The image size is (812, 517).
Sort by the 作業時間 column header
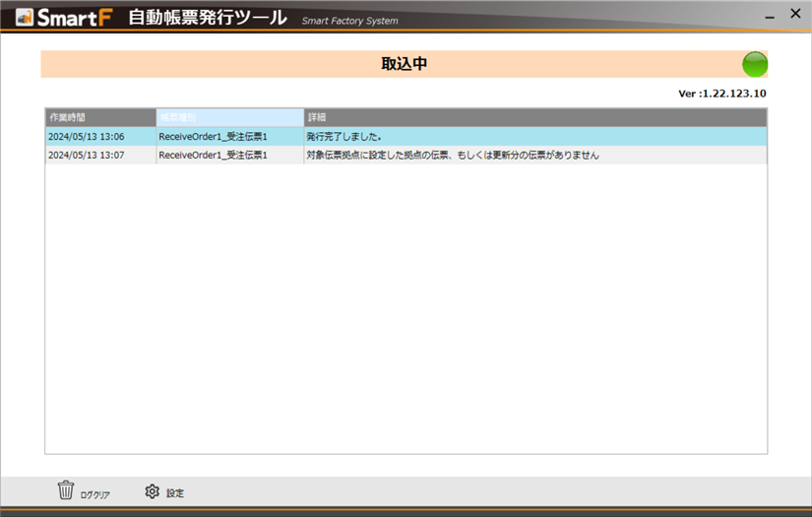tap(100, 117)
